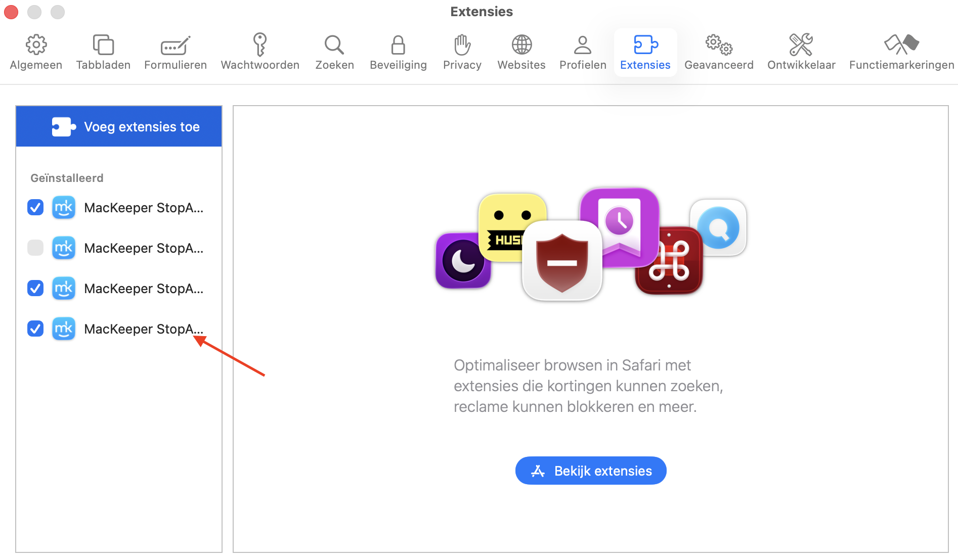Viewport: 958px width, 560px height.
Task: Select the fourth MacKeeper StopA... row text
Action: tap(144, 329)
